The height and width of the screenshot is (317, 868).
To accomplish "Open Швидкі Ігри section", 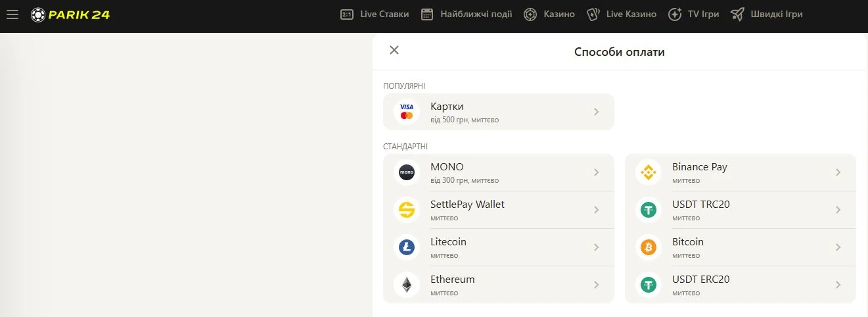I will coord(777,14).
